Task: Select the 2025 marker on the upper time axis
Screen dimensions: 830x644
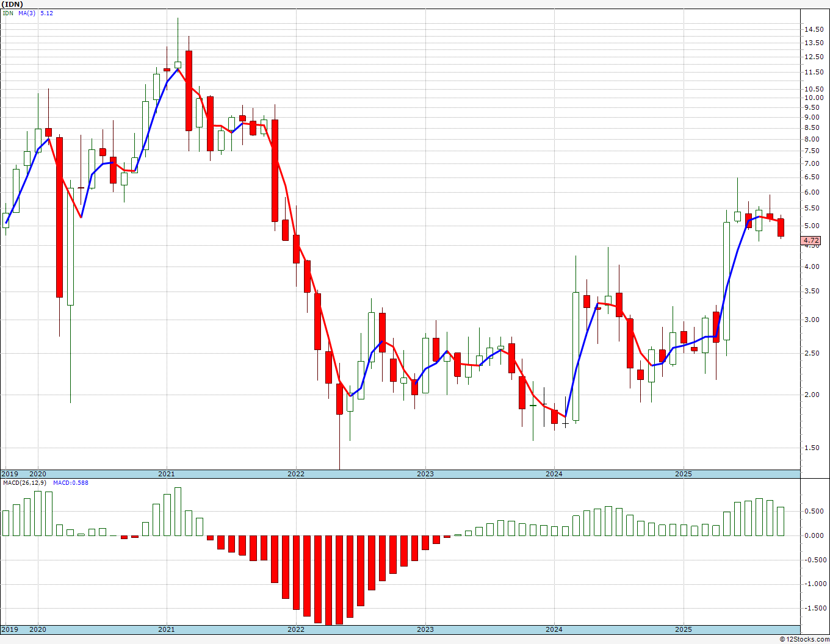Action: point(684,474)
